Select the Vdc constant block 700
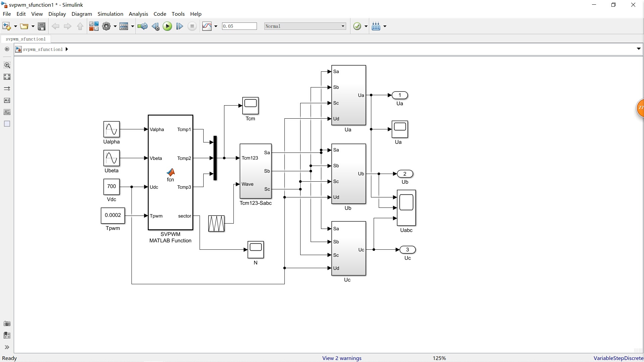Viewport: 644px width, 362px height. [x=112, y=187]
